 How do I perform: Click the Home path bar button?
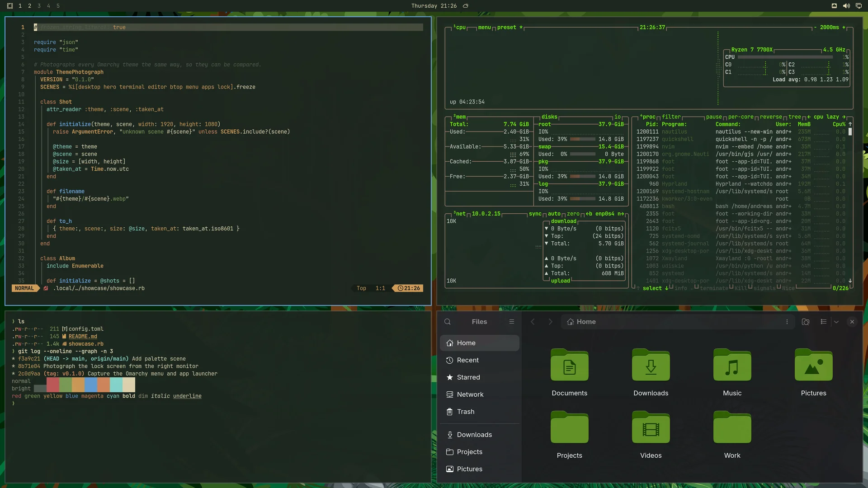point(581,322)
